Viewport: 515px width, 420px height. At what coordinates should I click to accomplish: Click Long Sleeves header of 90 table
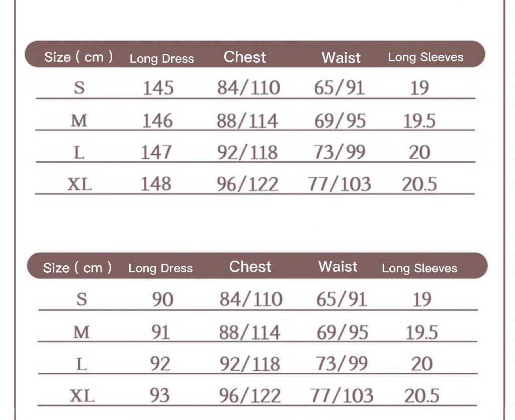tap(419, 268)
